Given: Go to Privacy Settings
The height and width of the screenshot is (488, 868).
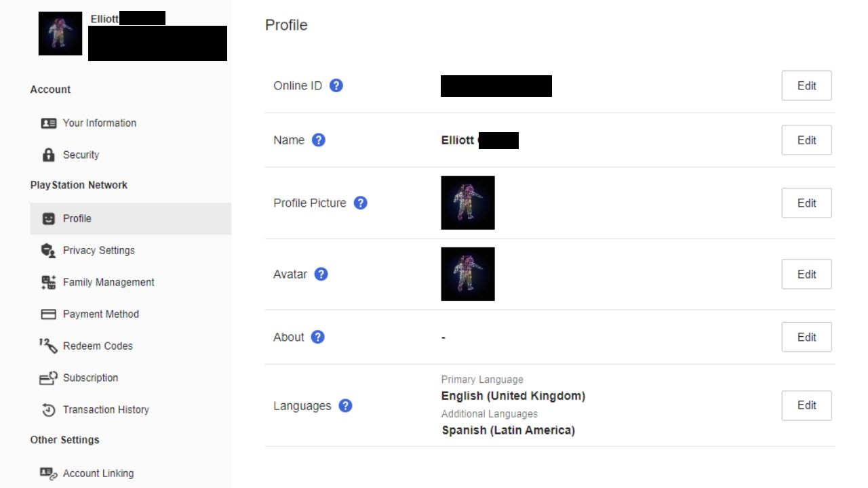Looking at the screenshot, I should [98, 251].
